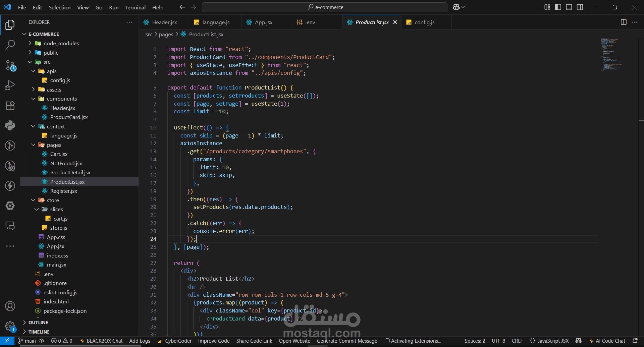Toggle the bottom Panel
The width and height of the screenshot is (644, 347).
569,7
